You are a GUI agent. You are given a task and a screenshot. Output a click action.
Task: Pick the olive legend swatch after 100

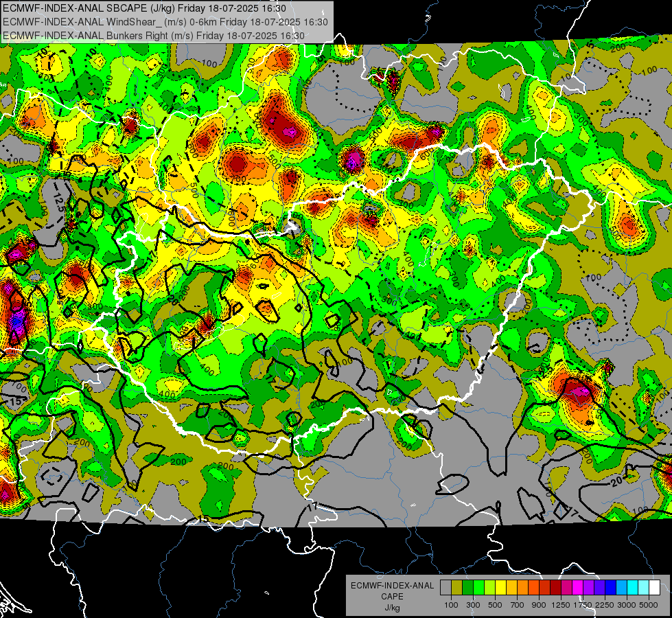click(x=457, y=587)
